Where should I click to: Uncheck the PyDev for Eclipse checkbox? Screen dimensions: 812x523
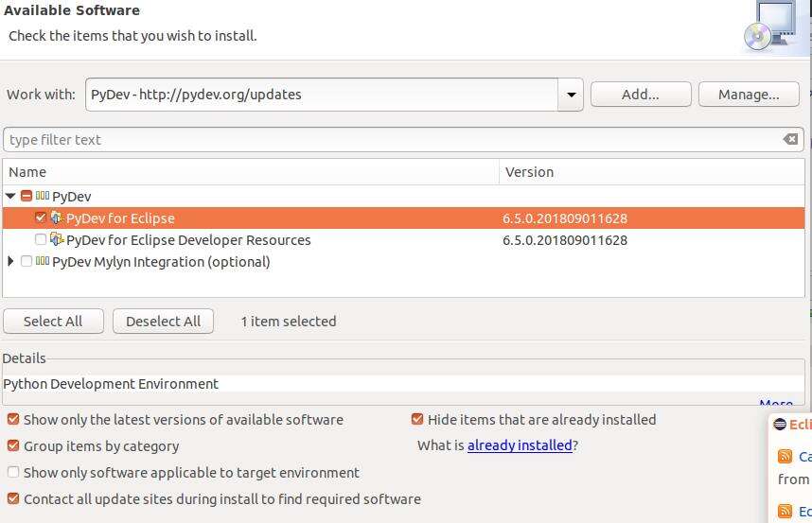point(41,218)
